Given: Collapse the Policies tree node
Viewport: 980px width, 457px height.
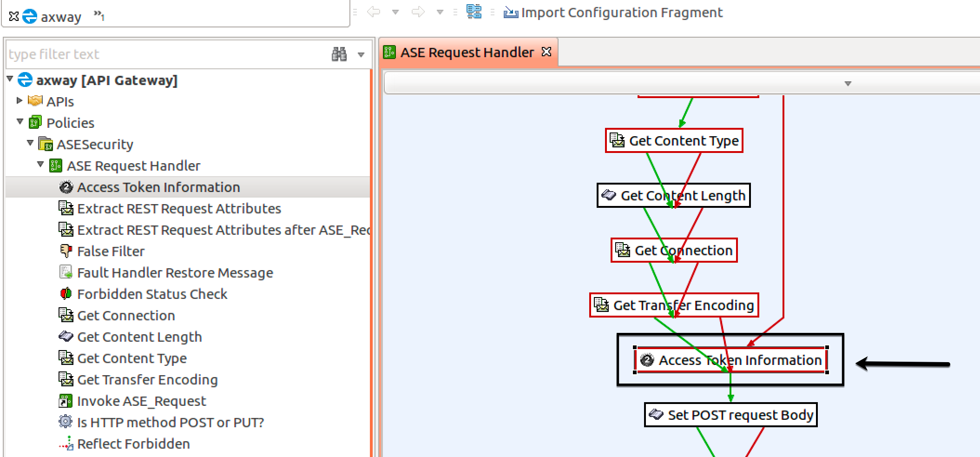Looking at the screenshot, I should pyautogui.click(x=20, y=122).
